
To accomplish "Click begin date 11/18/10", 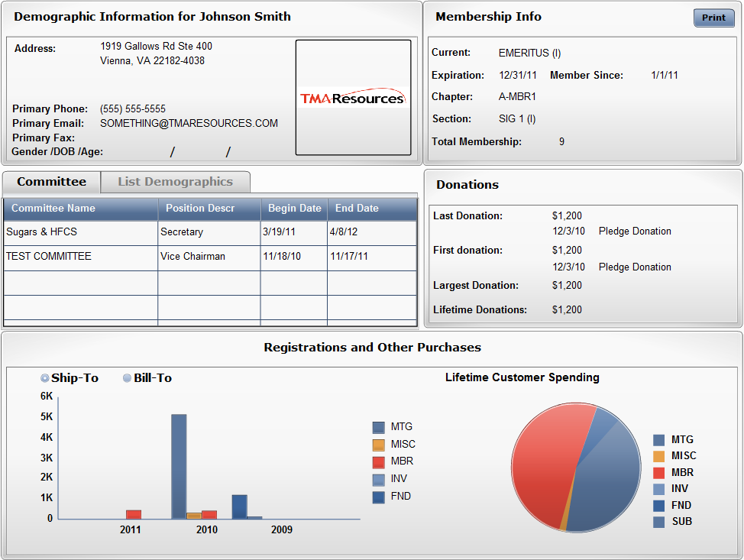I will click(x=282, y=256).
